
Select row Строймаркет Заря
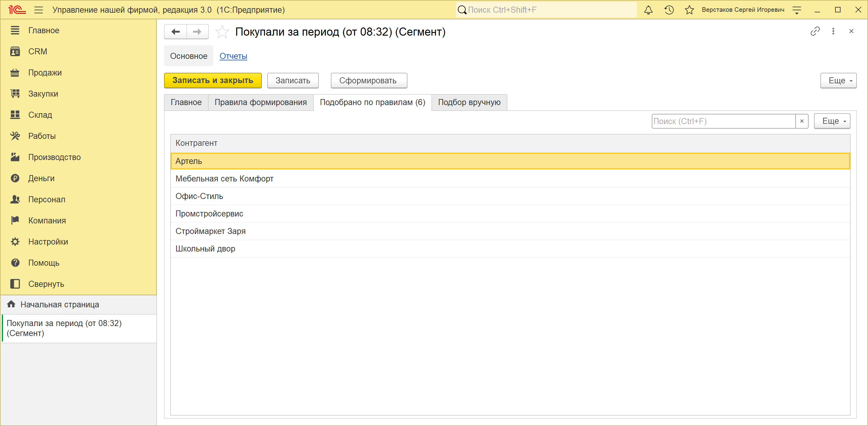point(510,231)
